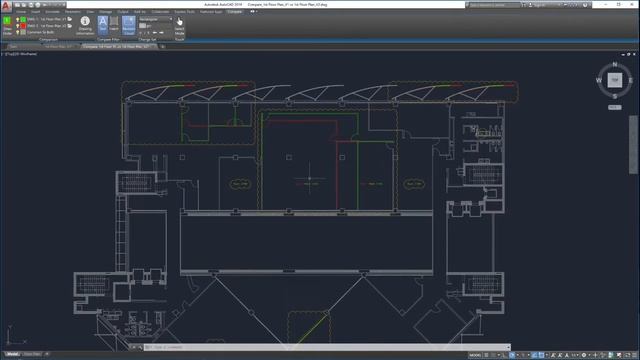
Task: Toggle the Hatch compare filter
Action: point(114,24)
